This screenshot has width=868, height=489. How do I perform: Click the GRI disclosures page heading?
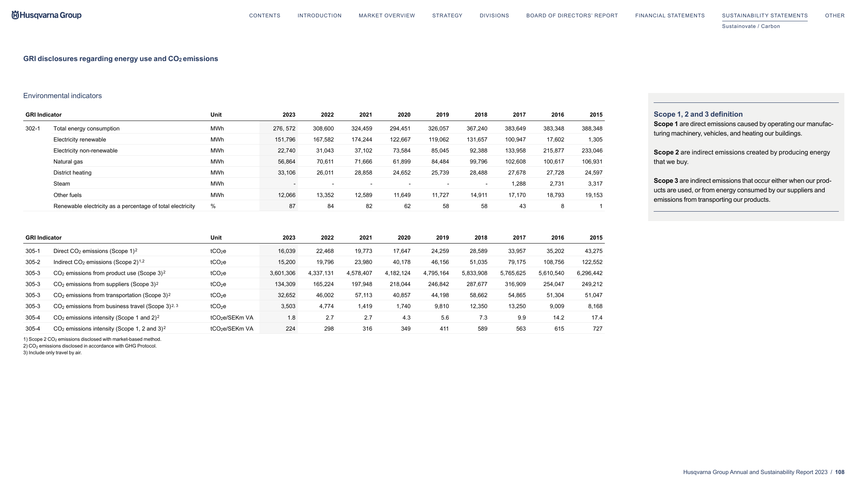(x=121, y=59)
